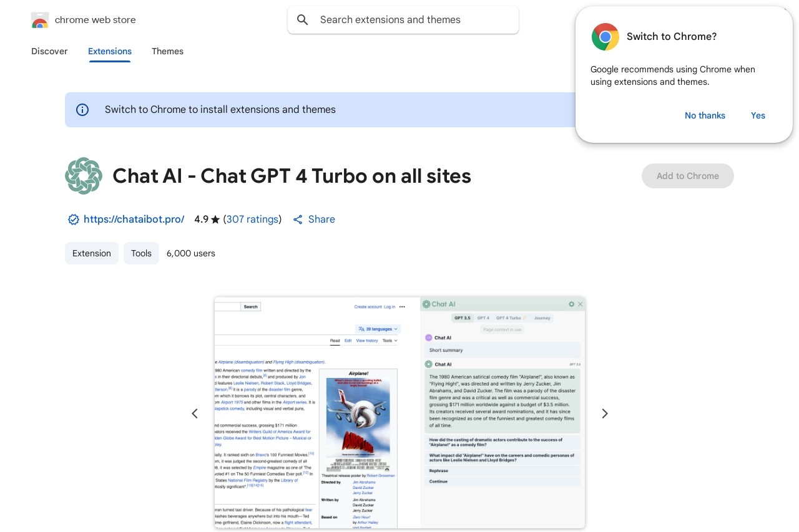Click the info icon in blue banner
The width and height of the screenshot is (799, 532).
(82, 110)
